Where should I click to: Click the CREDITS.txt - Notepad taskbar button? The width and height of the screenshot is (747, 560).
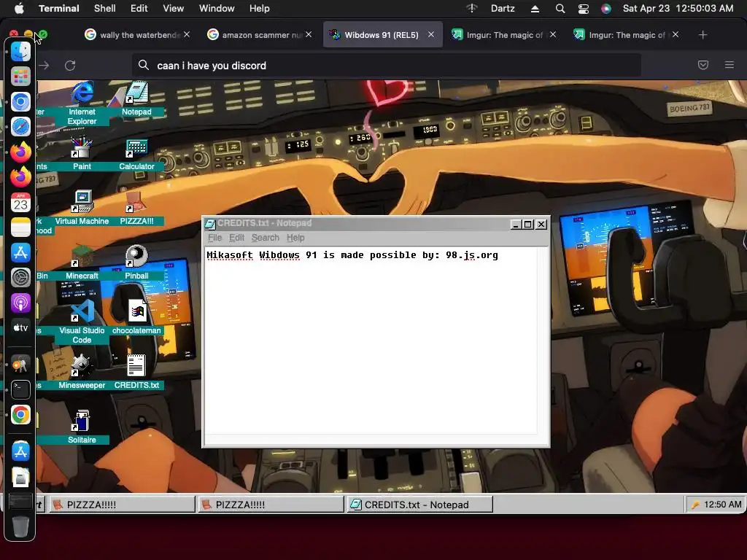coord(419,505)
